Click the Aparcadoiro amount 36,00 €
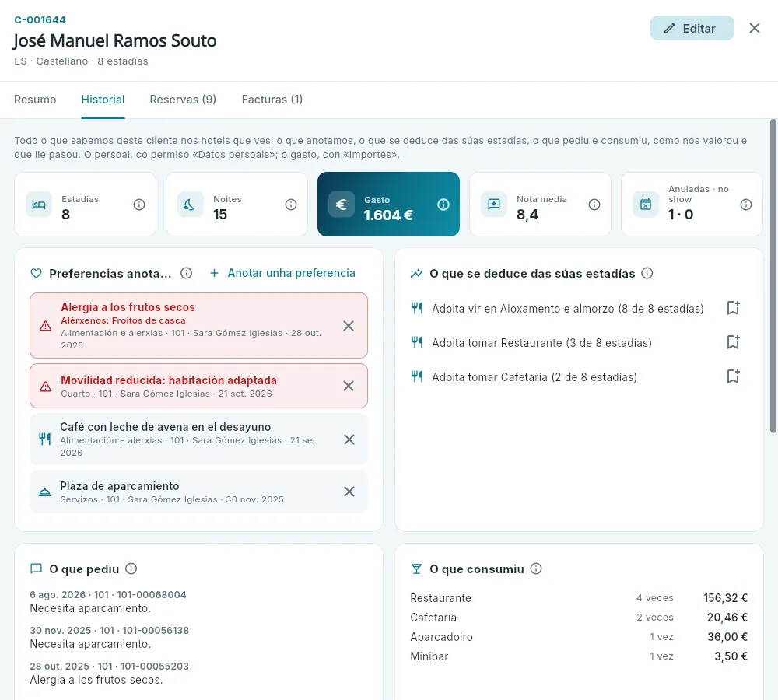This screenshot has width=778, height=700. click(x=727, y=636)
